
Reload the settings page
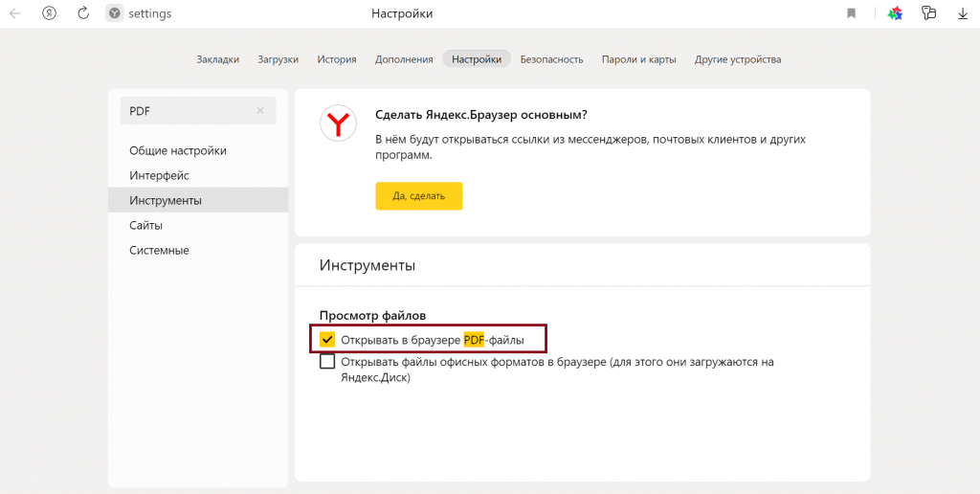84,13
